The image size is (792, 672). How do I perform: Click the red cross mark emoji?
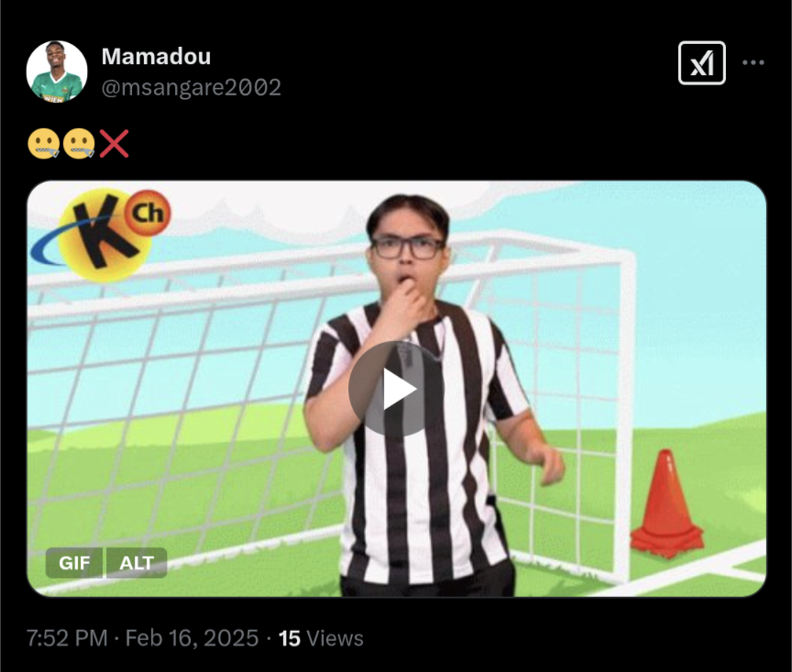[115, 144]
